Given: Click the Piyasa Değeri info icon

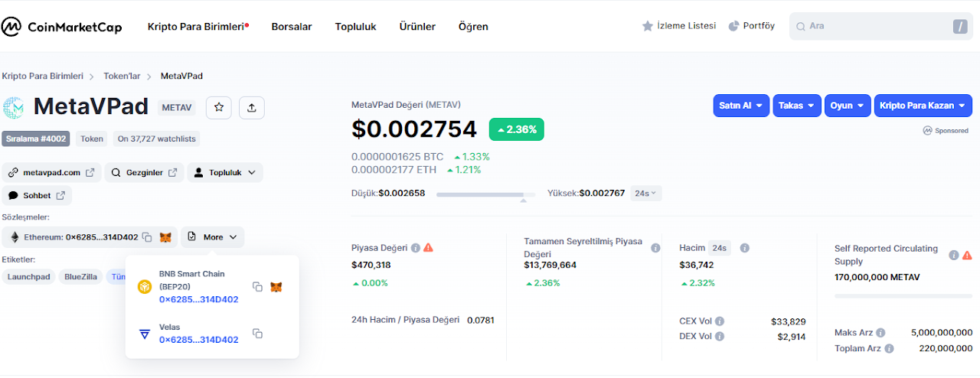Looking at the screenshot, I should [x=416, y=248].
